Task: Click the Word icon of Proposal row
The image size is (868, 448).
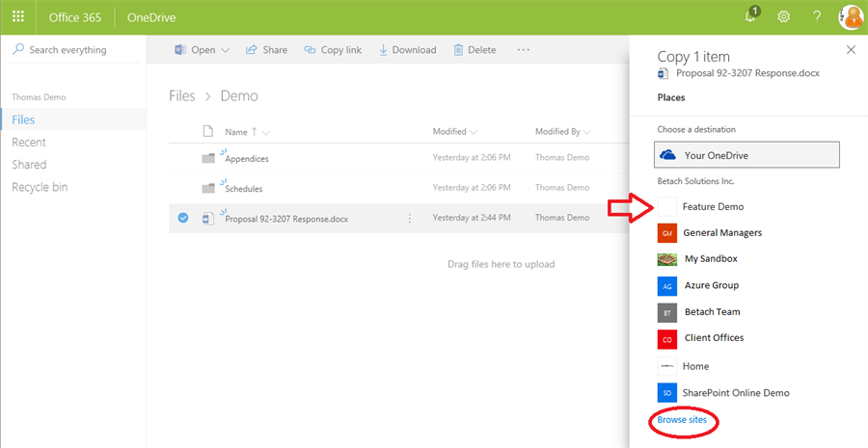Action: [x=208, y=219]
